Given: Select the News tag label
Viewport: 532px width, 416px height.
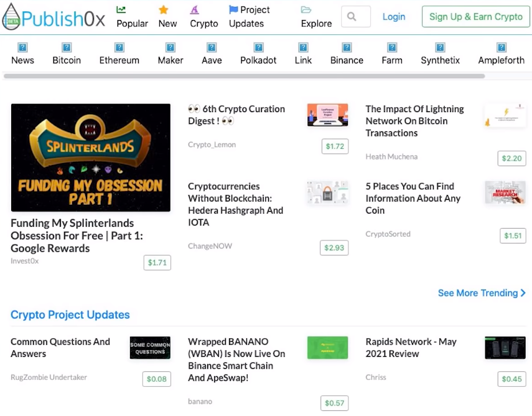Looking at the screenshot, I should click(23, 60).
